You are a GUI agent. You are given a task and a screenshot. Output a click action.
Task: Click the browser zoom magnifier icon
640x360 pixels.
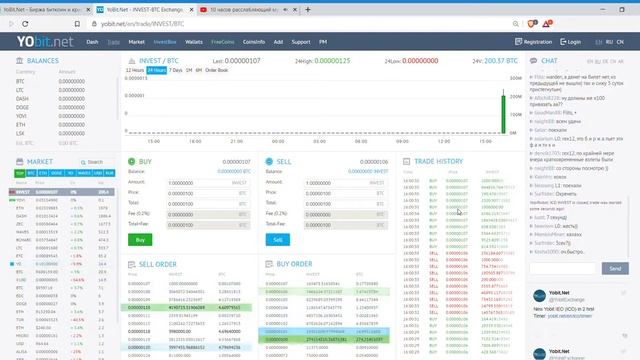[x=516, y=24]
